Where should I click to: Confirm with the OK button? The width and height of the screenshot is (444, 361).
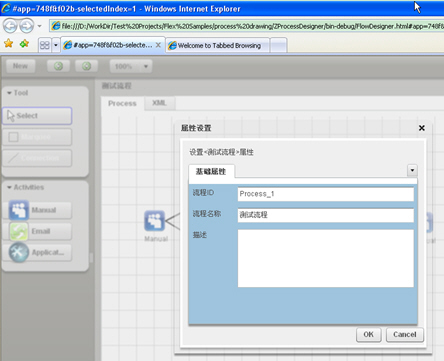click(x=369, y=334)
